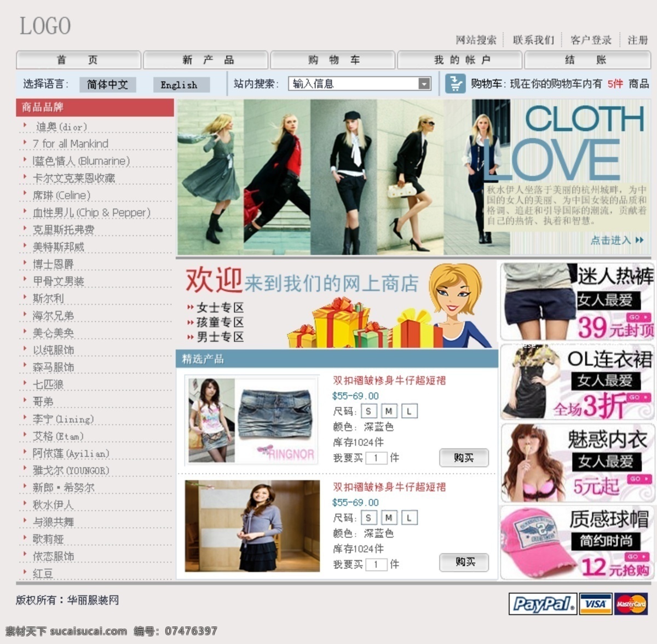The width and height of the screenshot is (657, 644).
Task: Click the shopping cart icon
Action: tap(455, 84)
